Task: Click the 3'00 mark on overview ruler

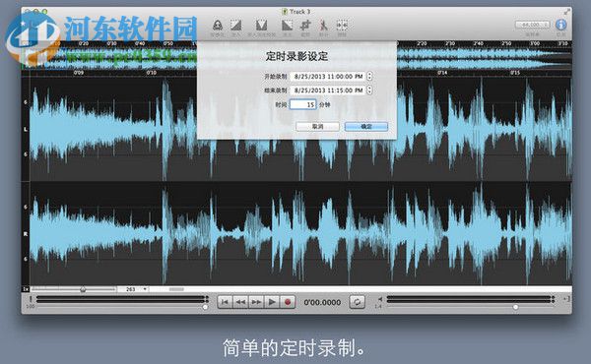Action: [x=534, y=43]
